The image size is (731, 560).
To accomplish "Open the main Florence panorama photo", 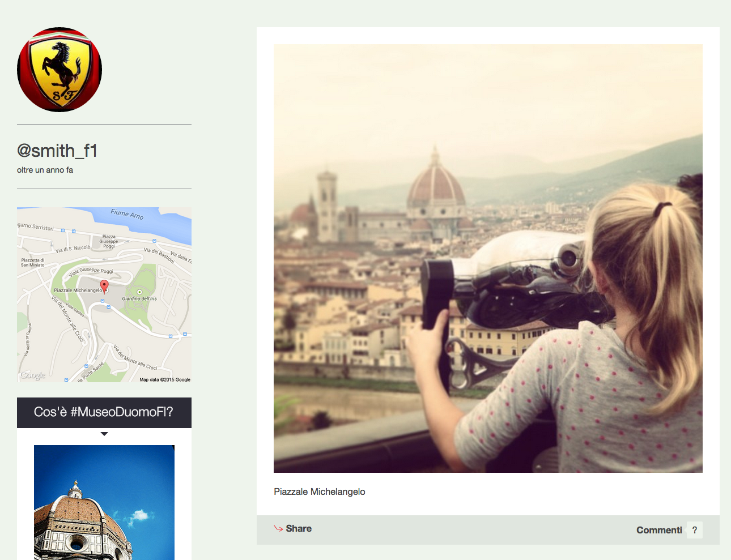I will point(488,258).
